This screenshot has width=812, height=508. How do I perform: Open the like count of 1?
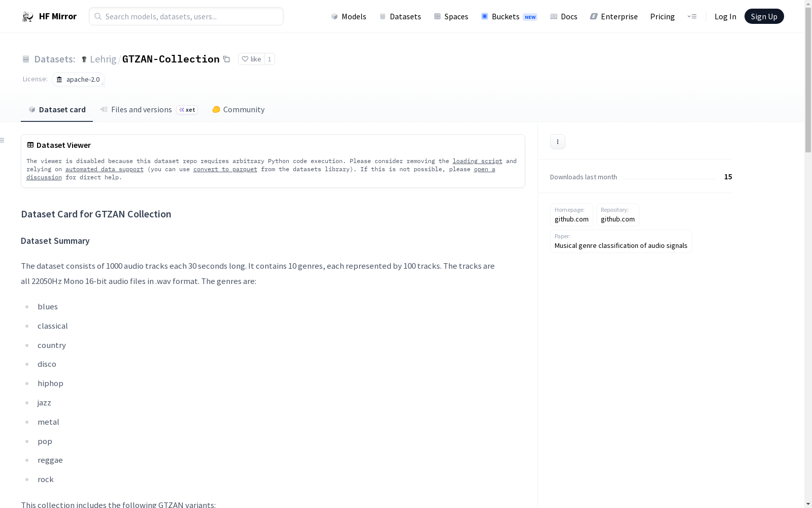tap(269, 59)
